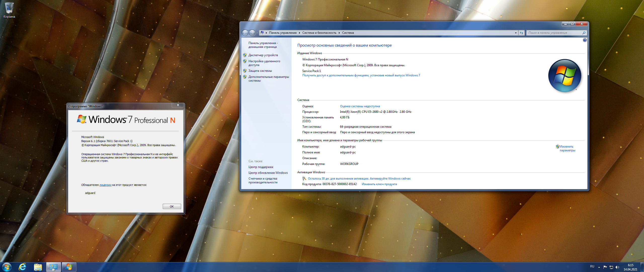Click the shield icon beside Настройка удаленного доступа
The height and width of the screenshot is (272, 644).
tap(245, 61)
